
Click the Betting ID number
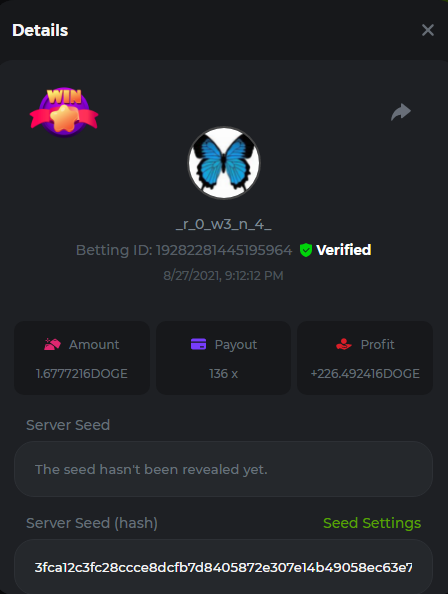tap(224, 250)
